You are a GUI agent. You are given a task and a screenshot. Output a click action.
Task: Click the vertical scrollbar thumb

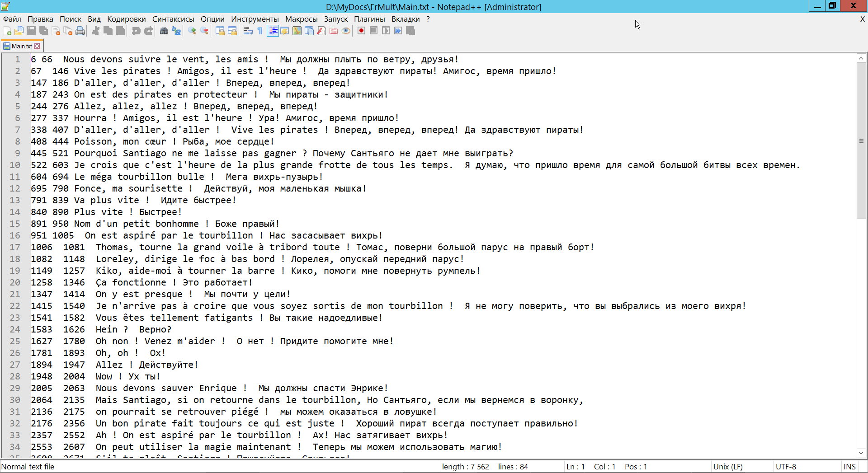[x=861, y=141]
